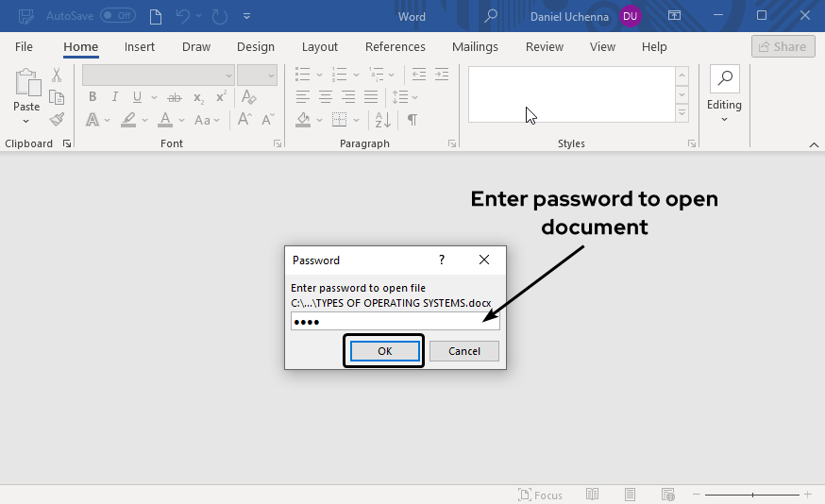Click Text Effects letter A icon
Screen dimensions: 825x504
(93, 120)
